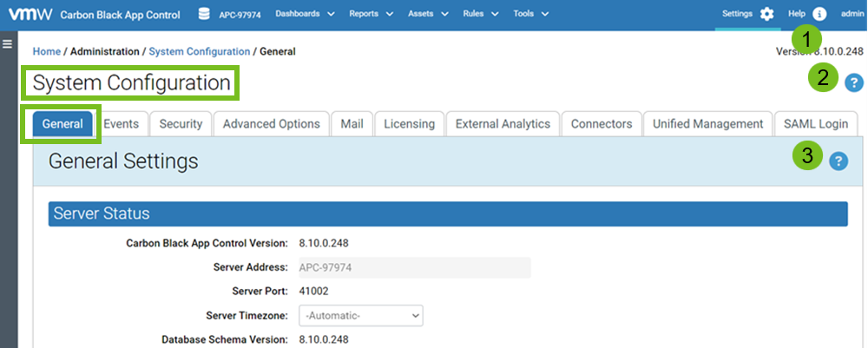Click the Settings text in header
Screen dimensions: 868x348
coord(737,14)
